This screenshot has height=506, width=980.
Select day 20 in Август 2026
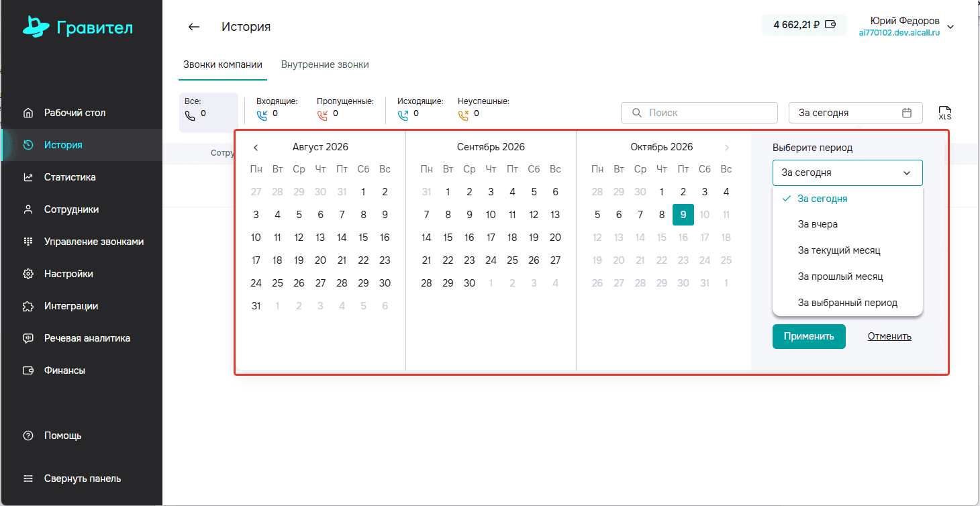320,260
